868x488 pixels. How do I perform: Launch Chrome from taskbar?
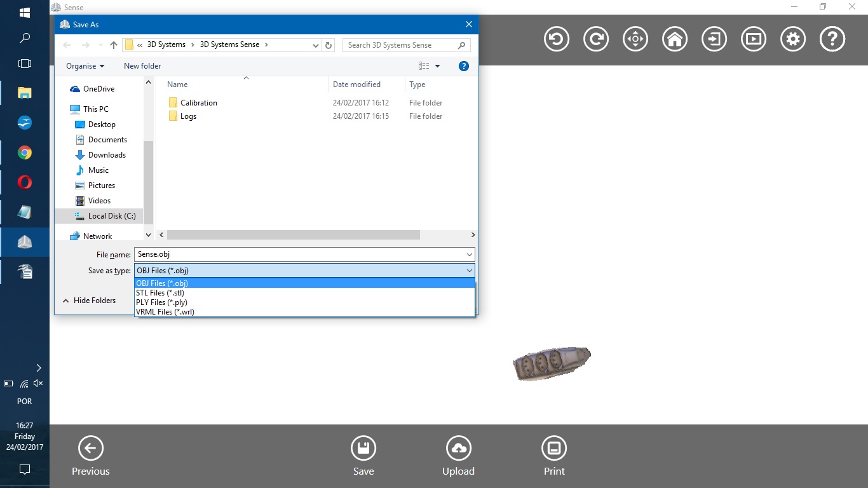click(25, 152)
